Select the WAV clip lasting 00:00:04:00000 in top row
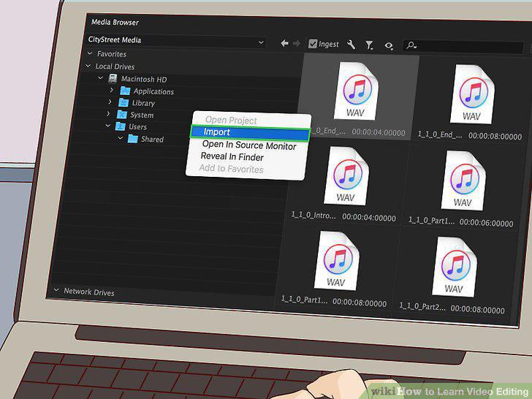This screenshot has width=532, height=399. (357, 91)
